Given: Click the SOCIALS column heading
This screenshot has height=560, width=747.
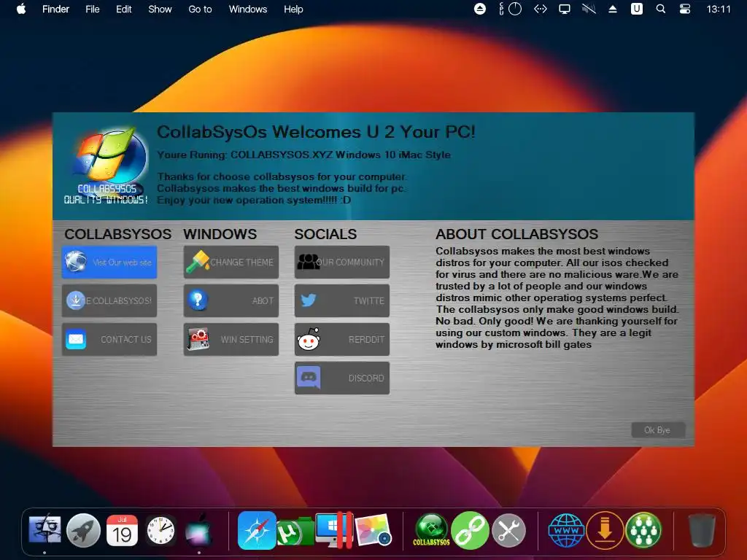Looking at the screenshot, I should 325,234.
